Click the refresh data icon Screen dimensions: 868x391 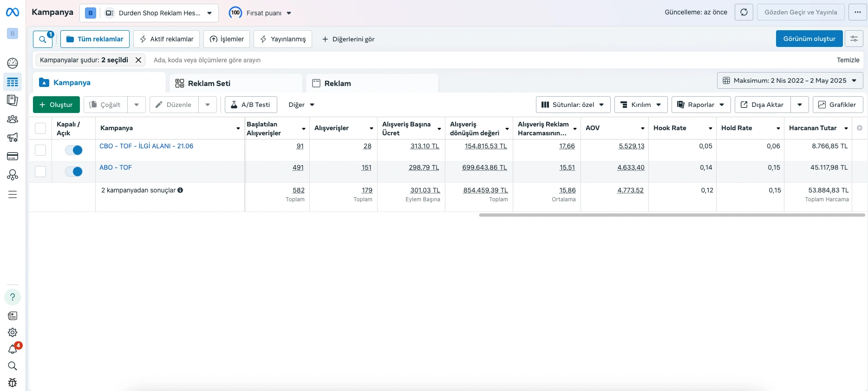pyautogui.click(x=744, y=13)
